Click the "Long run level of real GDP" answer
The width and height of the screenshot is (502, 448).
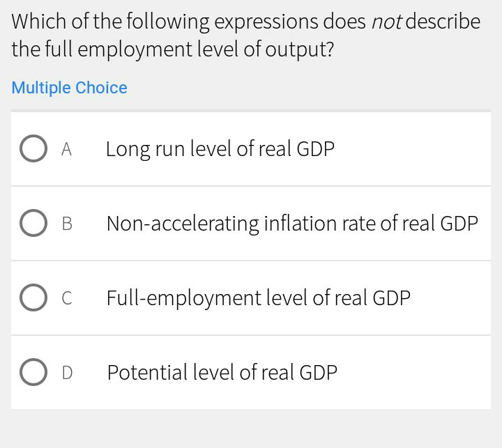tap(220, 149)
